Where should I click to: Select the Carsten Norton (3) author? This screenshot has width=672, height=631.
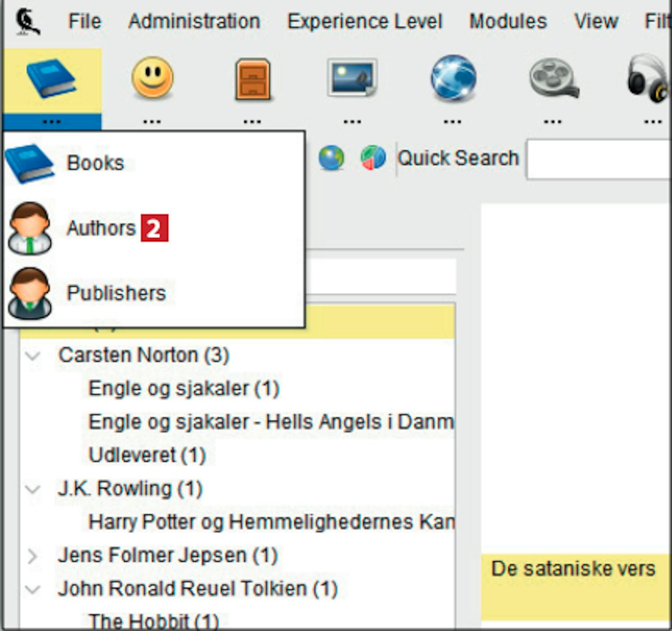(x=144, y=355)
